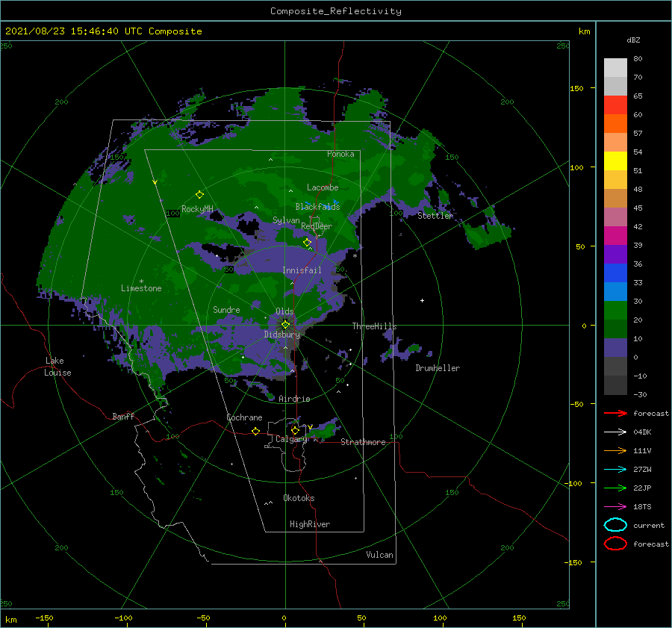
Task: Click the asterisk marker above Limestone
Action: point(141,282)
